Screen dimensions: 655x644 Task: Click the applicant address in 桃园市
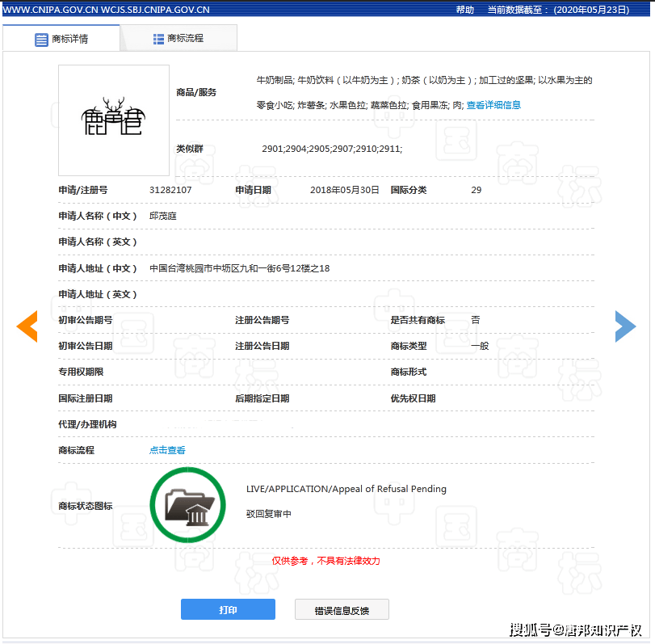239,268
